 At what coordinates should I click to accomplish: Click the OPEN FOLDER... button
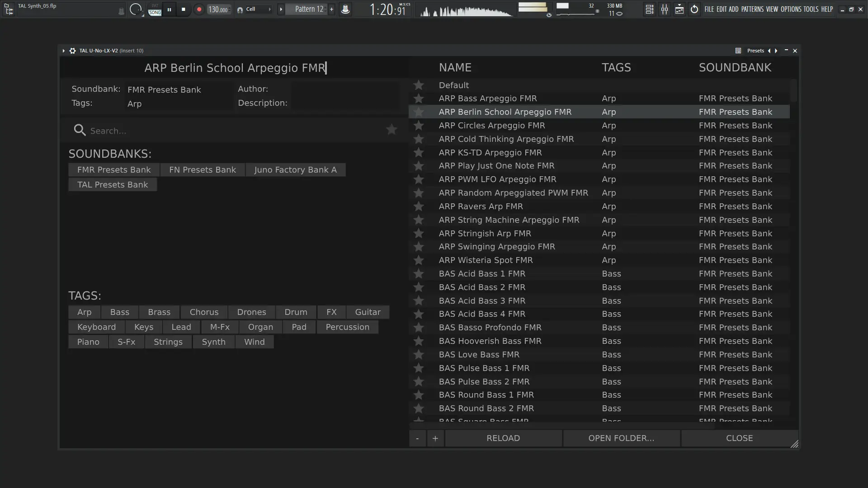621,438
